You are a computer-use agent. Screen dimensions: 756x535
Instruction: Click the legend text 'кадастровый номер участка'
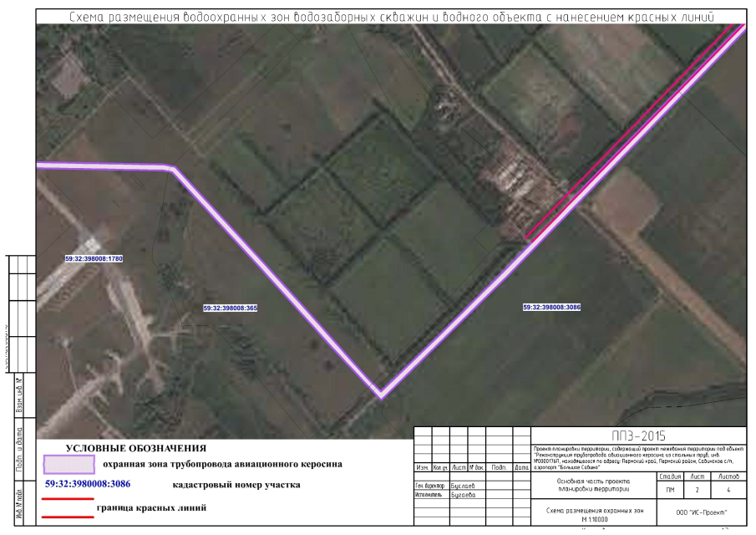click(x=236, y=485)
